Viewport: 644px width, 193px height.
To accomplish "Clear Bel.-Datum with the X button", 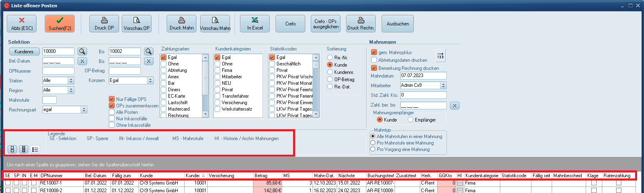I will (82, 61).
